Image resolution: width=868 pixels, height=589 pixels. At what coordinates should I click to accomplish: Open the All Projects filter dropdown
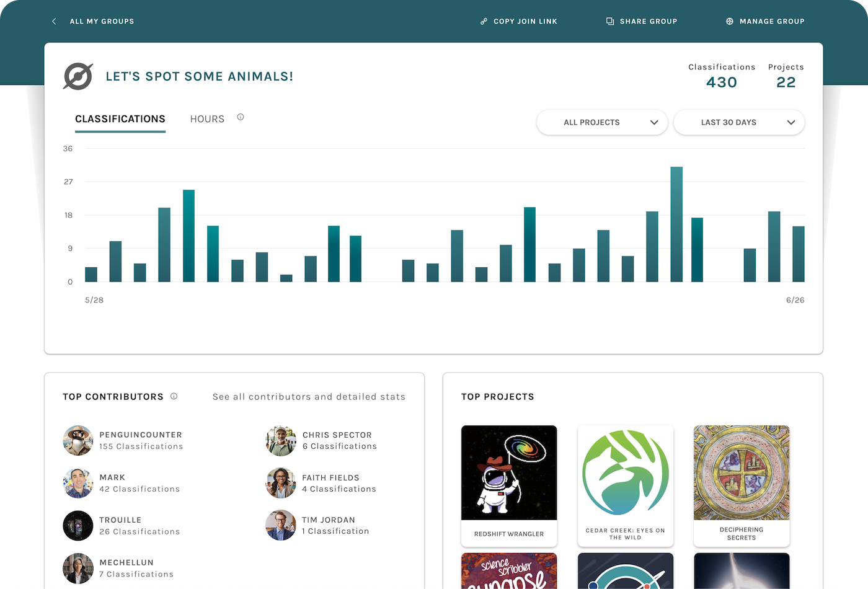pyautogui.click(x=601, y=122)
